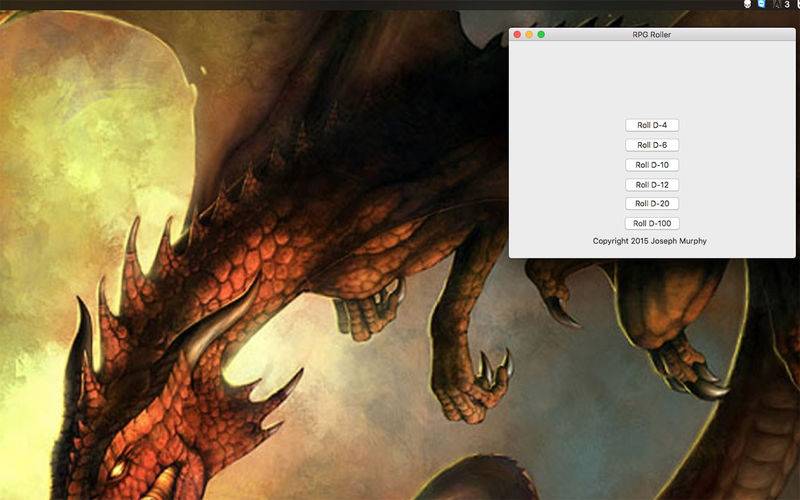Screen dimensions: 800x500
Task: Hit the Roll D-12 button
Action: [652, 185]
